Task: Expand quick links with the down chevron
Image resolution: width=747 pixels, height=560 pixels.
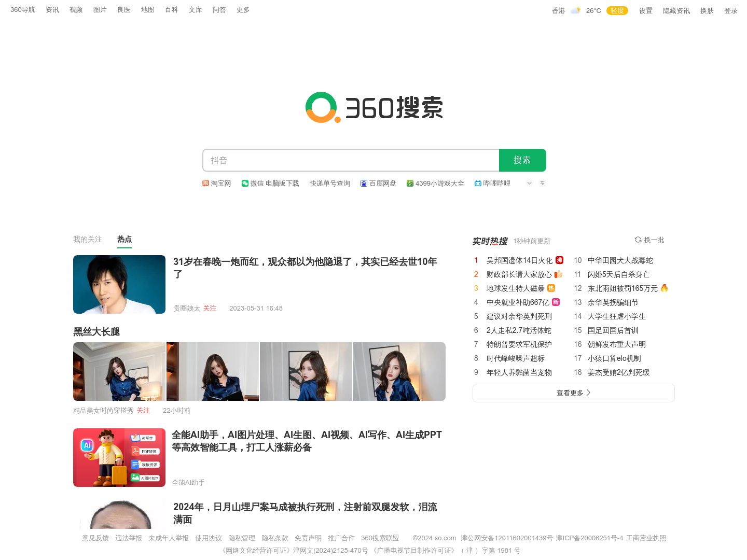Action: point(529,183)
